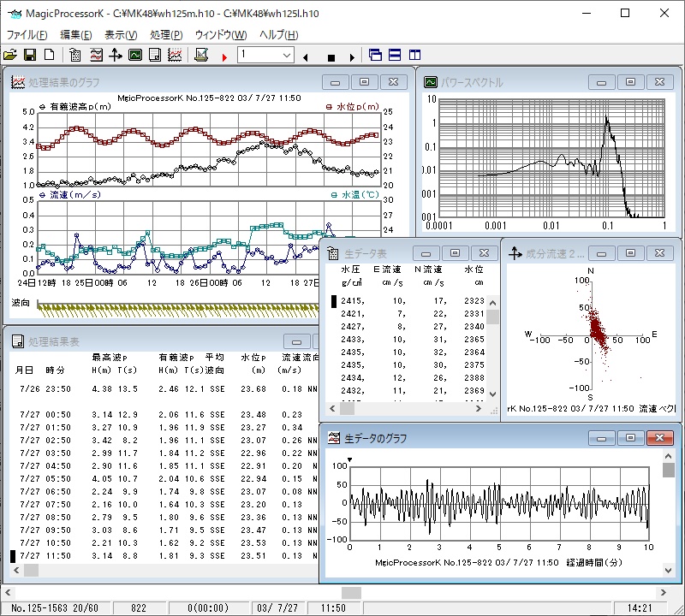Open the component velocity vector view icon

116,56
